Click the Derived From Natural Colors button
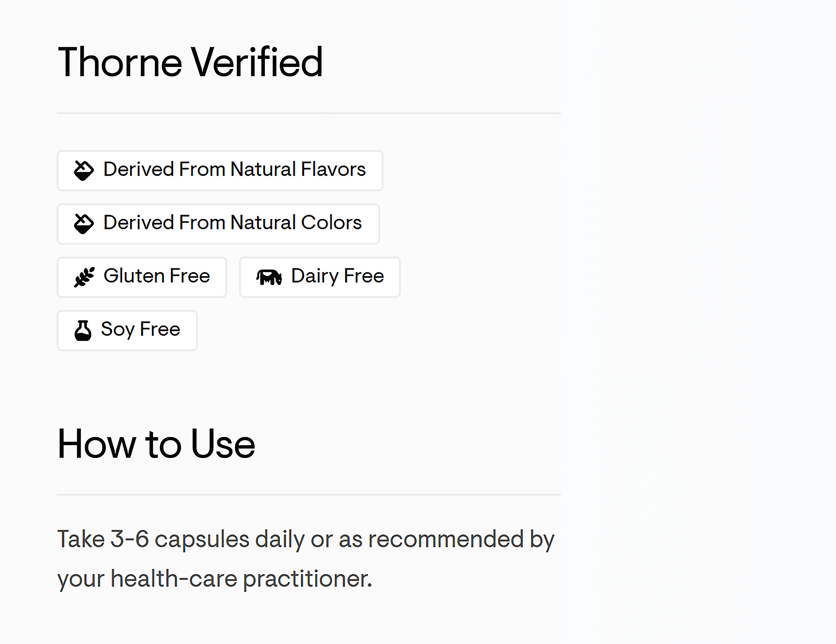836x644 pixels. [218, 224]
